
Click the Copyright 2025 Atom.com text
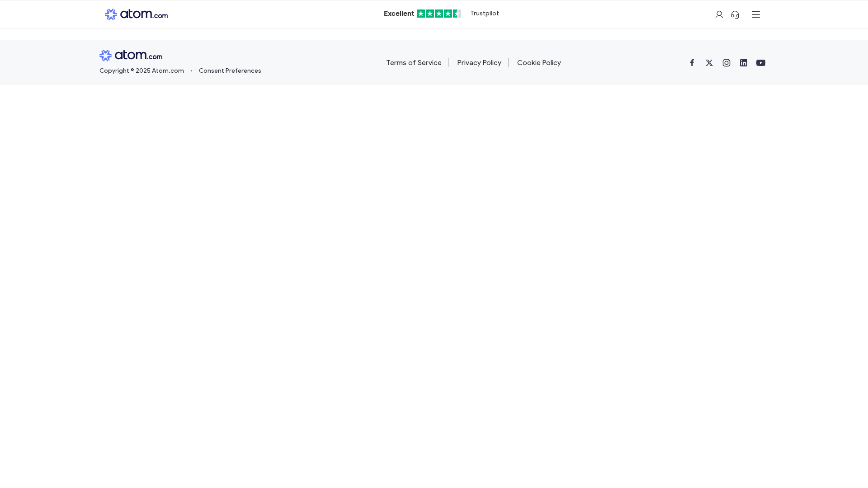pyautogui.click(x=142, y=70)
